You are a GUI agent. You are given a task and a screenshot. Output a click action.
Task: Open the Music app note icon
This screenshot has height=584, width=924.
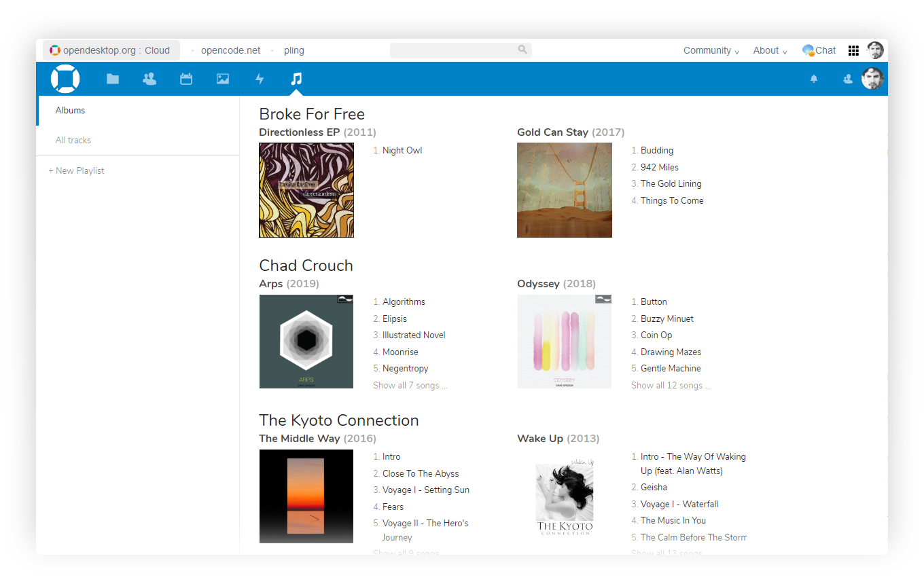coord(296,79)
